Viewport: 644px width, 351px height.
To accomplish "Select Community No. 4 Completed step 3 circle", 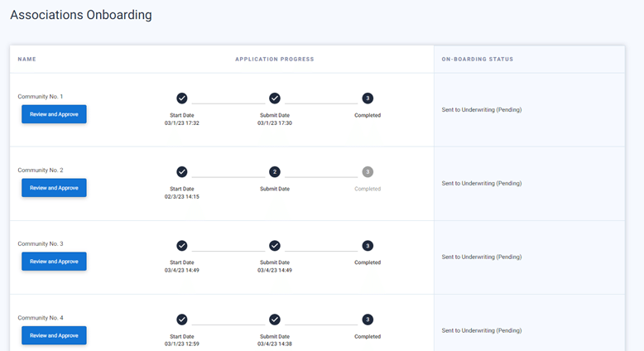I will [x=368, y=320].
